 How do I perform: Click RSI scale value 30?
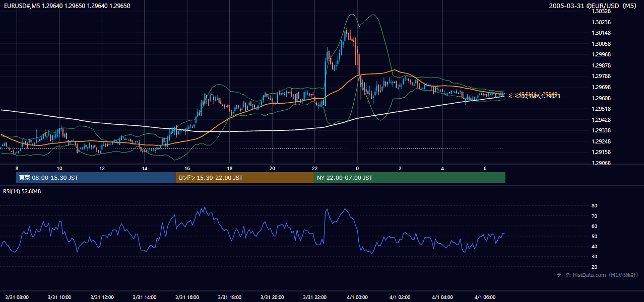[595, 257]
